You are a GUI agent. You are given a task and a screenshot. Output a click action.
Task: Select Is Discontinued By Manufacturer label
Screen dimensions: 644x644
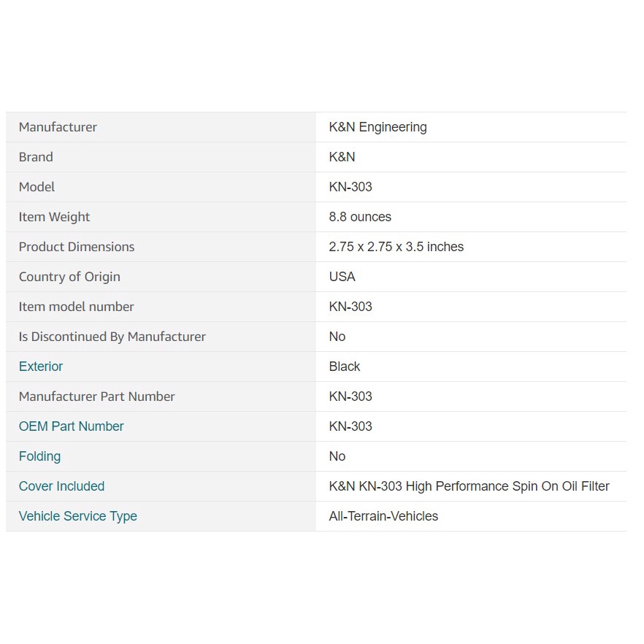(x=112, y=337)
